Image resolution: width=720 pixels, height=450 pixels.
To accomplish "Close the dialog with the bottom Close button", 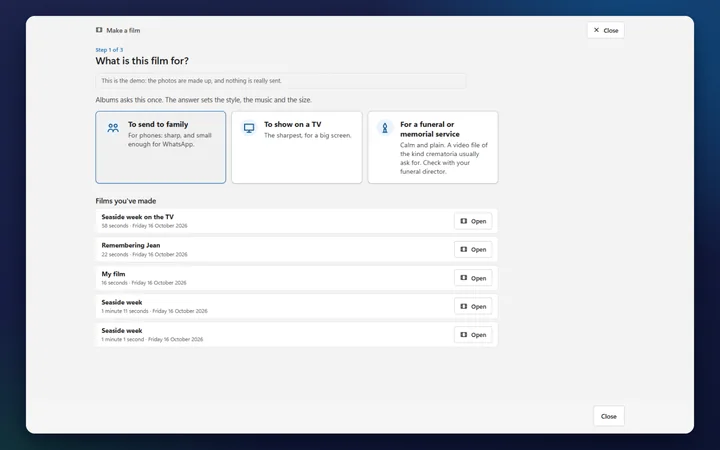I will pos(609,416).
